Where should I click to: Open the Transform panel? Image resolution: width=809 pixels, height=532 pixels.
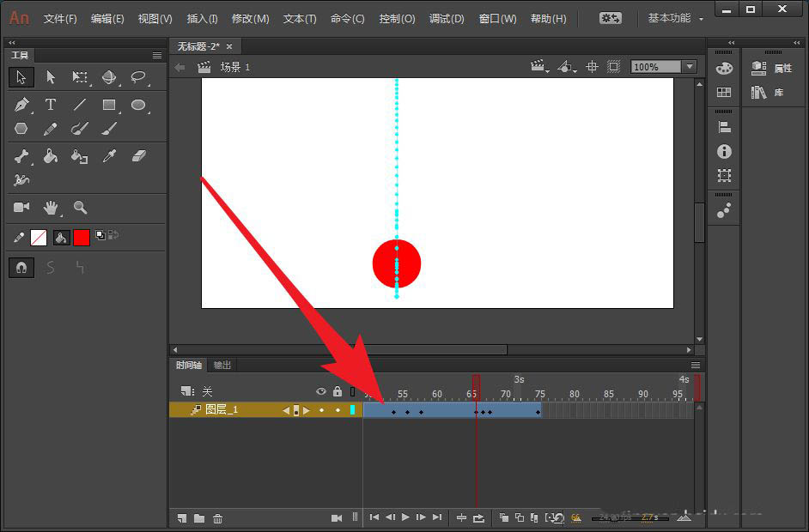pyautogui.click(x=724, y=176)
